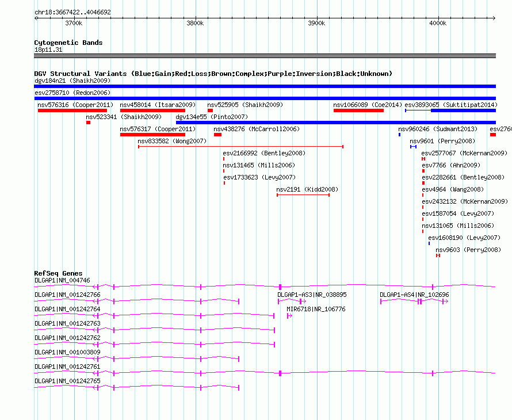Click the 3800k ruler tick label
Image resolution: width=512 pixels, height=420 pixels.
[195, 23]
